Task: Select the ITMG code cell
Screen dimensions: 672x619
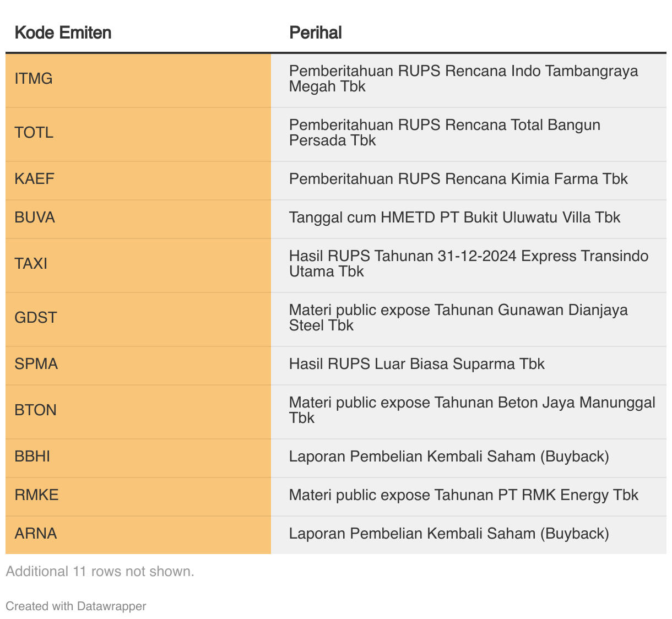Action: coord(34,79)
